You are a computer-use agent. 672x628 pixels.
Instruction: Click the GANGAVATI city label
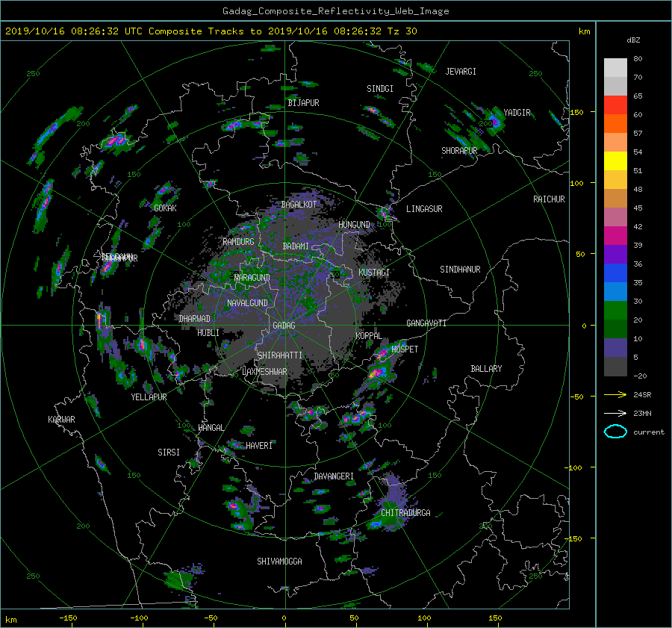pos(426,323)
